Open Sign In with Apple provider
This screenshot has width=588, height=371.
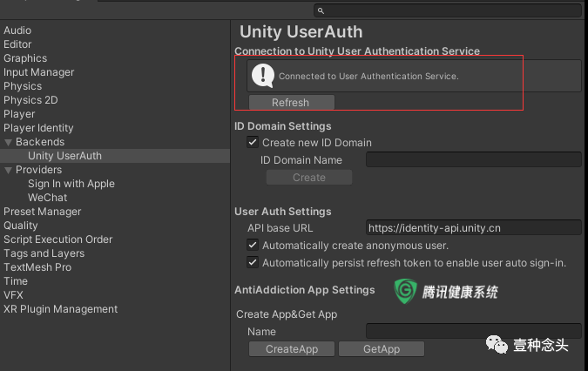71,184
